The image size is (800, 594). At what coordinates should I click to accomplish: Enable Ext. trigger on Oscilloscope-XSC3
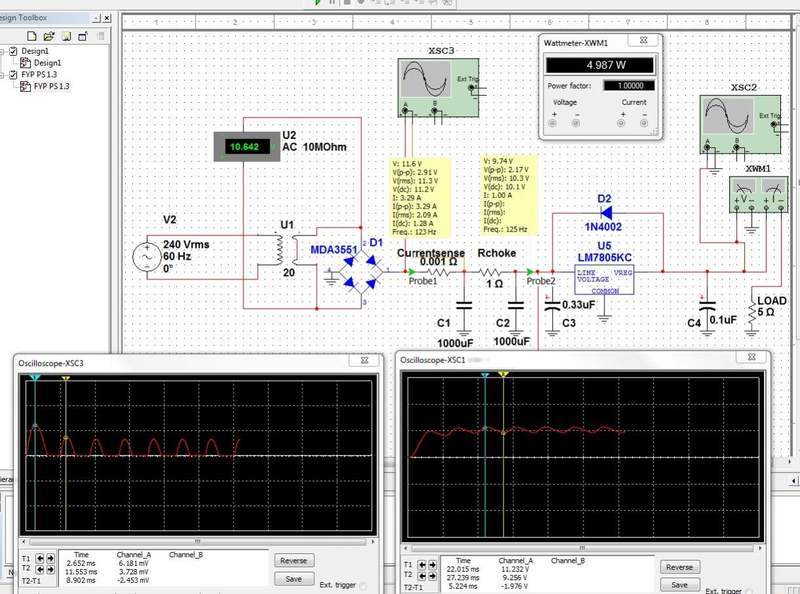point(362,586)
